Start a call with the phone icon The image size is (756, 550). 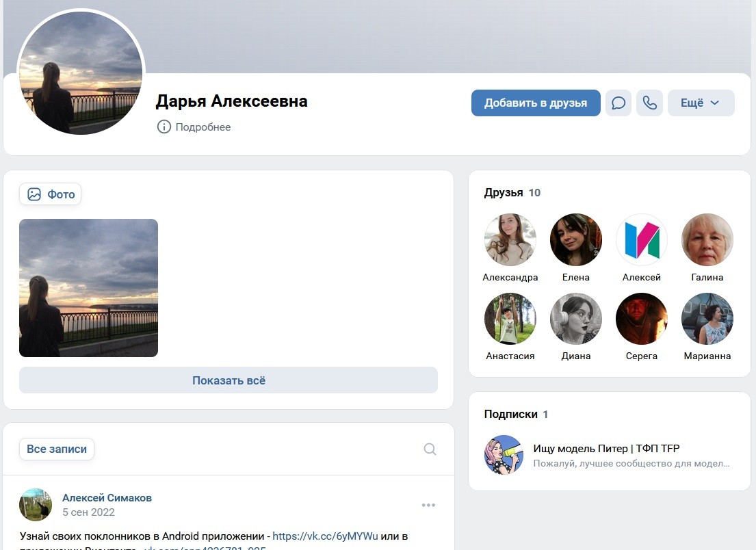point(649,103)
